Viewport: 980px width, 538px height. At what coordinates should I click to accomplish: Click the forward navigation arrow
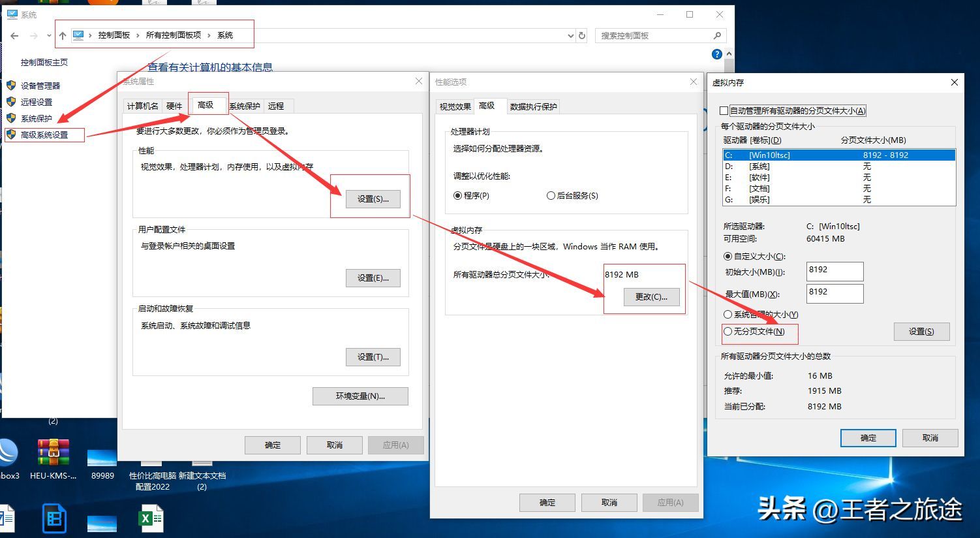click(33, 36)
